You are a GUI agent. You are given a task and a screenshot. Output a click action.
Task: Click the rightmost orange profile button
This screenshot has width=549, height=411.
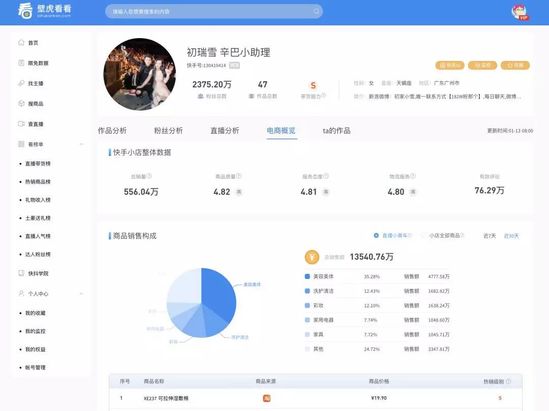point(515,65)
